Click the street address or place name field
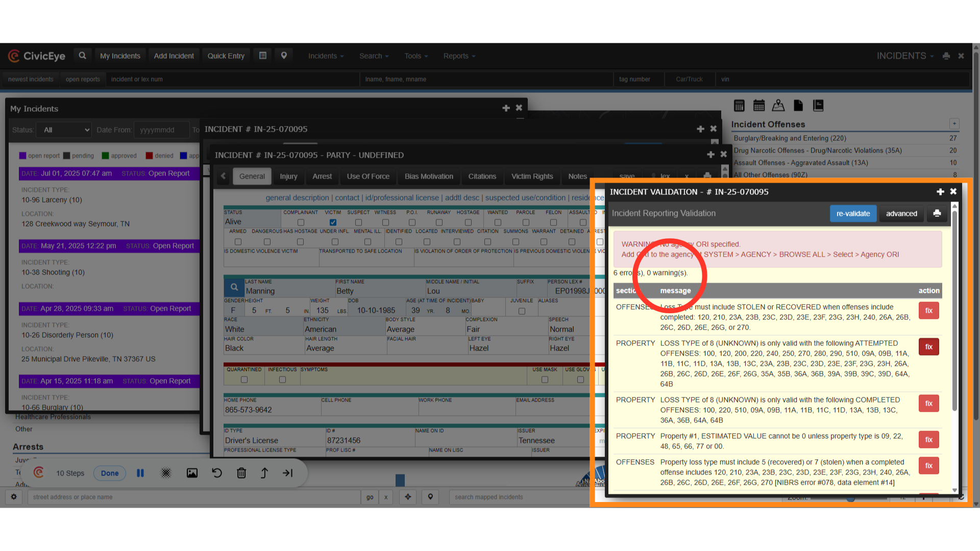Image resolution: width=980 pixels, height=551 pixels. pos(194,497)
